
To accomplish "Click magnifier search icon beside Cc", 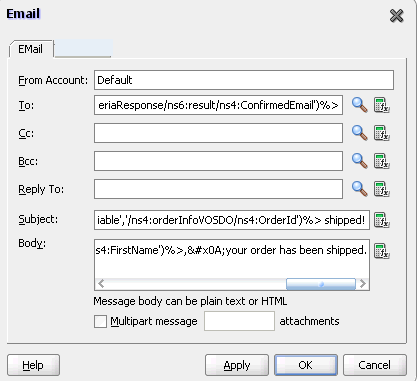I will click(360, 133).
